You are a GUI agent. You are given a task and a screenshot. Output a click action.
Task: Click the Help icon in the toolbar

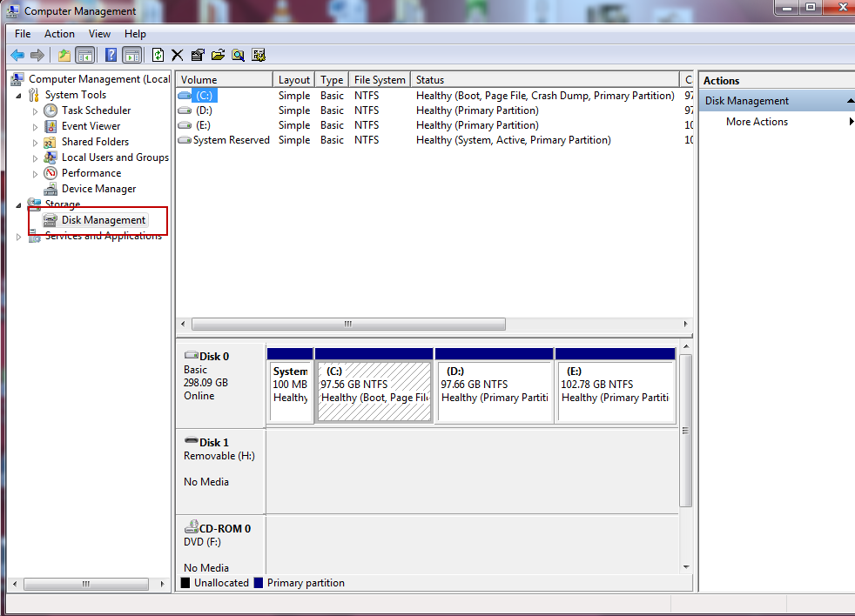pyautogui.click(x=111, y=54)
